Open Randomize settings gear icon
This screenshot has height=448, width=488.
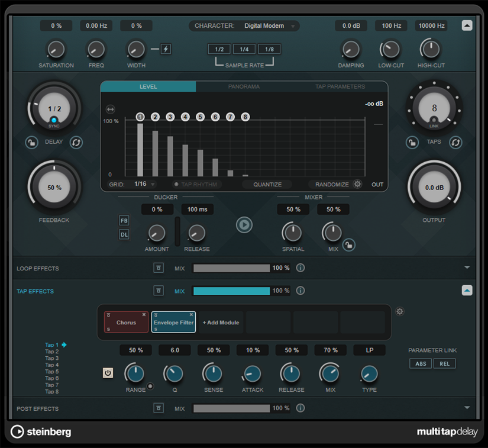[357, 184]
